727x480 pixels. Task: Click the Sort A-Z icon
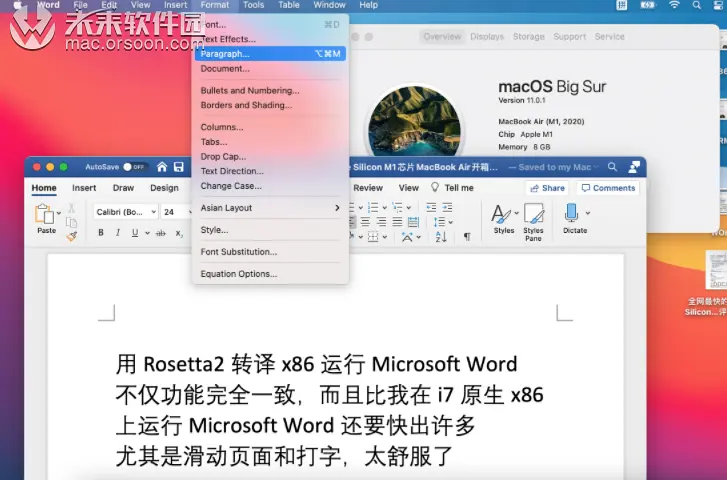pos(441,237)
